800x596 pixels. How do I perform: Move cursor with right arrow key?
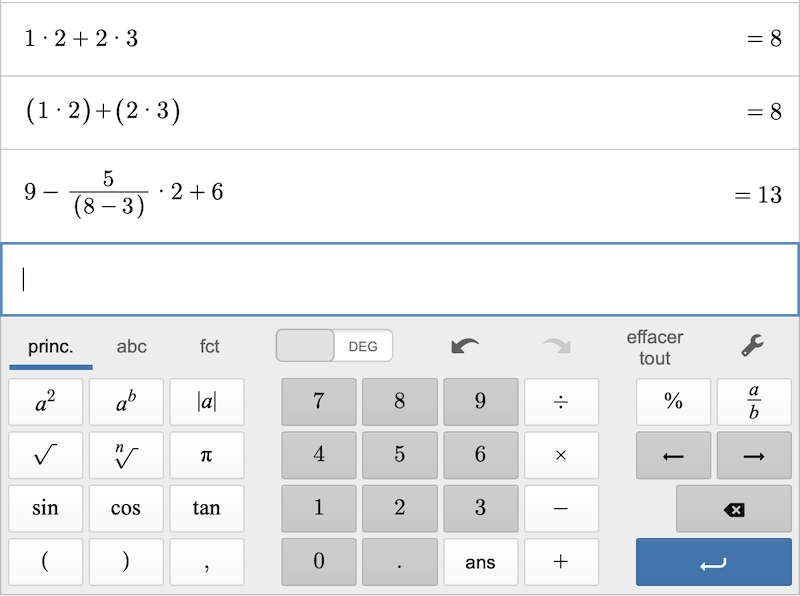point(754,455)
